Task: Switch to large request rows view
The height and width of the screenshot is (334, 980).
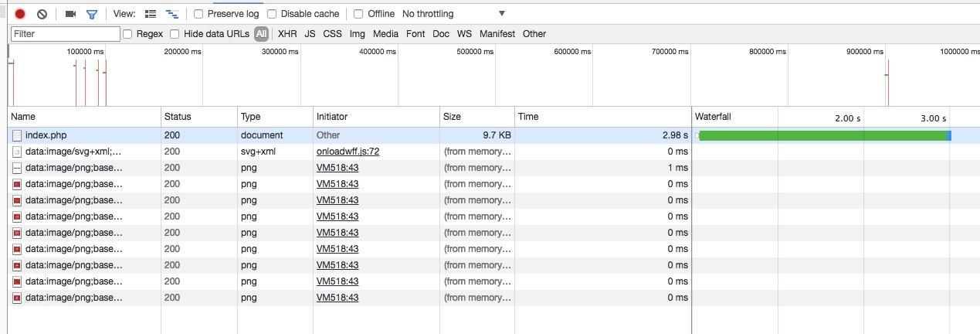Action: pyautogui.click(x=151, y=14)
